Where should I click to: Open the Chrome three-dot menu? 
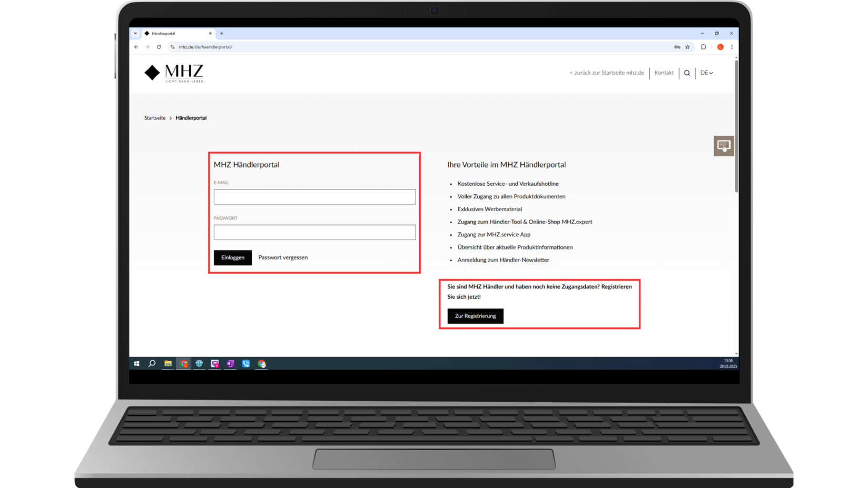click(732, 47)
